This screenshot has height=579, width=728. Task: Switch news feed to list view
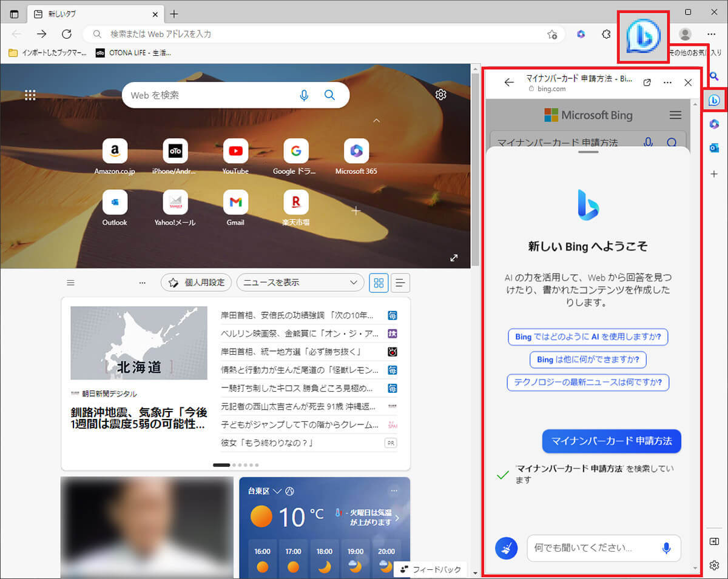tap(400, 283)
